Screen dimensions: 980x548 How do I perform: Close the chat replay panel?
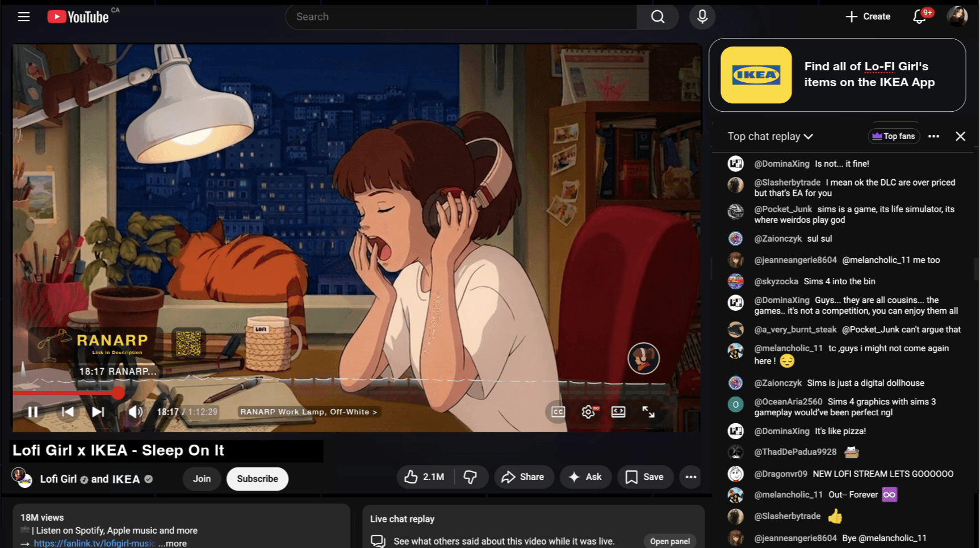coord(960,136)
